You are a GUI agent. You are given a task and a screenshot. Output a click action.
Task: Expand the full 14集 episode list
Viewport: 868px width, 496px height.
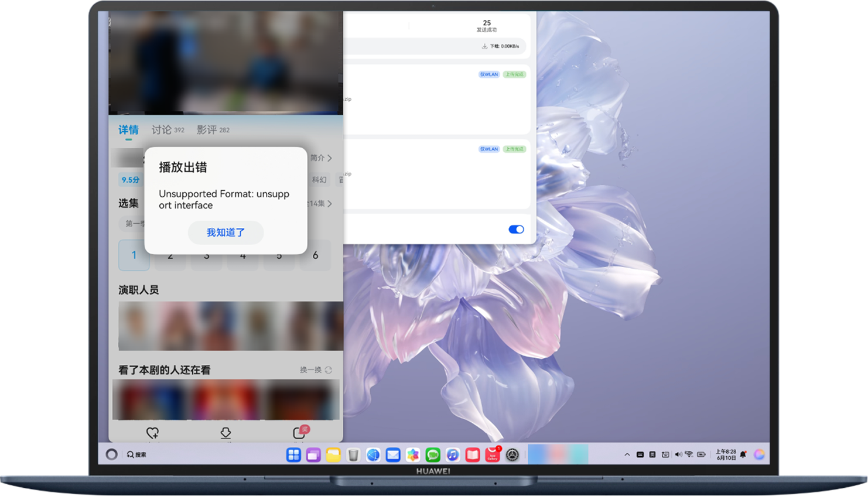[320, 204]
